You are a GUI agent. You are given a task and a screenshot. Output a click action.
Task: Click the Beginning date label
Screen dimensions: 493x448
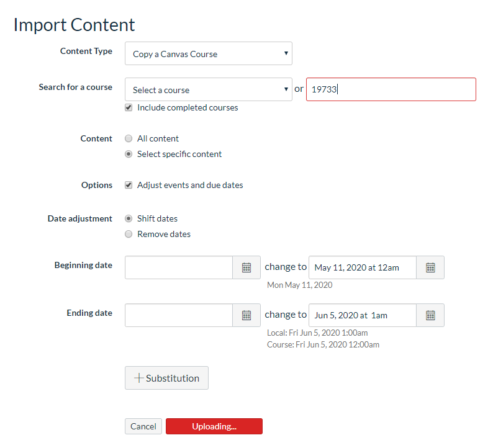(83, 265)
